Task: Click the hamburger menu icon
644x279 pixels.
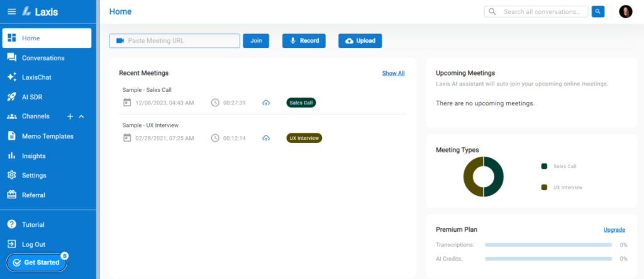Action: point(11,11)
